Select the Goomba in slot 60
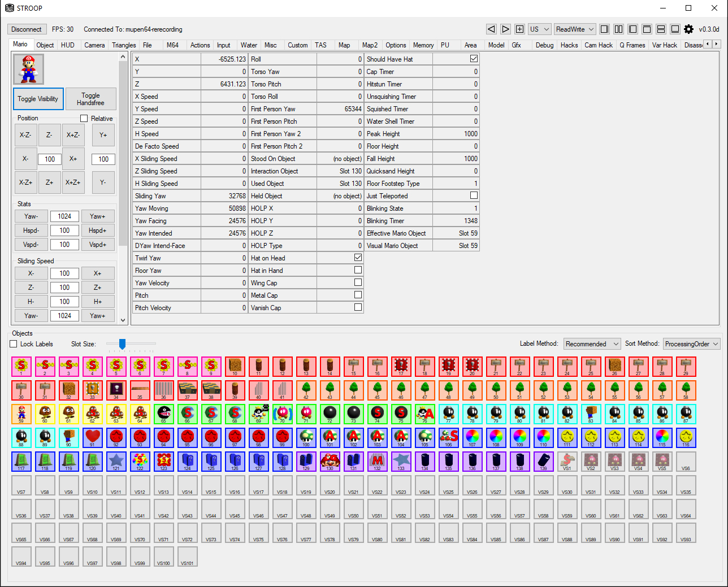728x587 pixels. tap(45, 414)
